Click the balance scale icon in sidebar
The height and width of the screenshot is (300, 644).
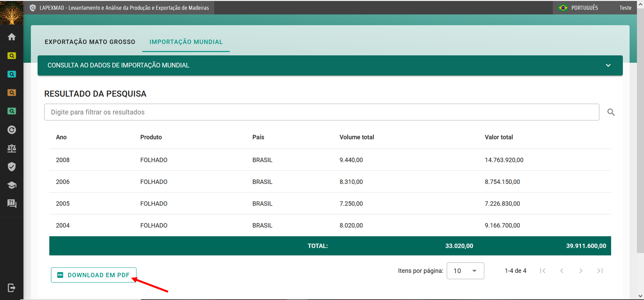click(12, 148)
